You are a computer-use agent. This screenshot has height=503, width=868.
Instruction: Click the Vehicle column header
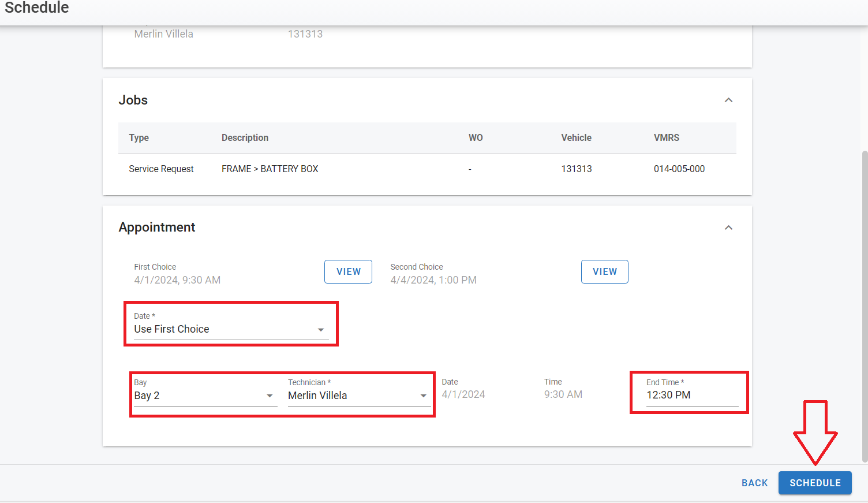576,137
